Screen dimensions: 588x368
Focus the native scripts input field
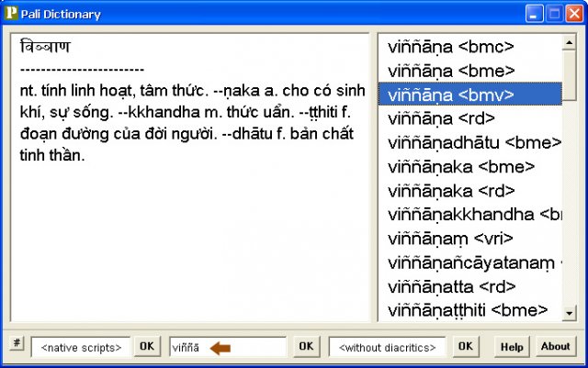(81, 348)
